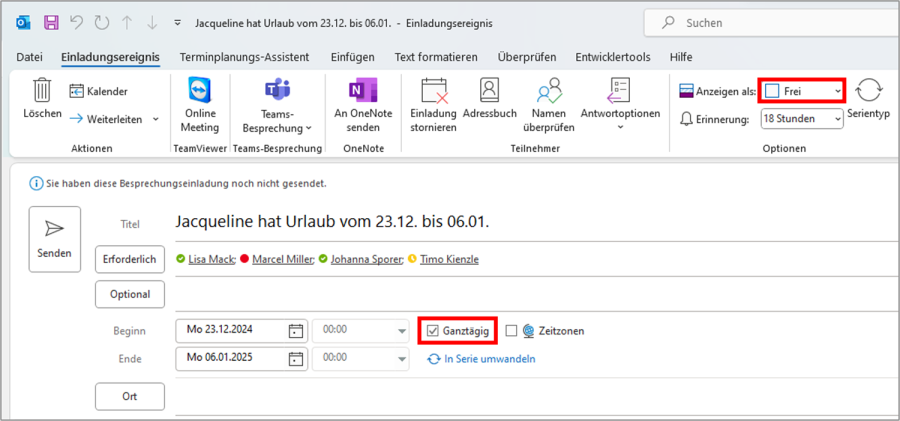Expand the Weiterleiten dropdown arrow
This screenshot has width=900, height=421.
coord(156,119)
